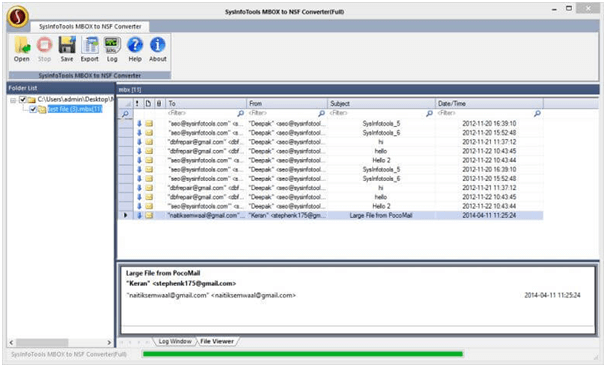Click the green progress bar
Screen dimensions: 606x367
[x=303, y=354]
